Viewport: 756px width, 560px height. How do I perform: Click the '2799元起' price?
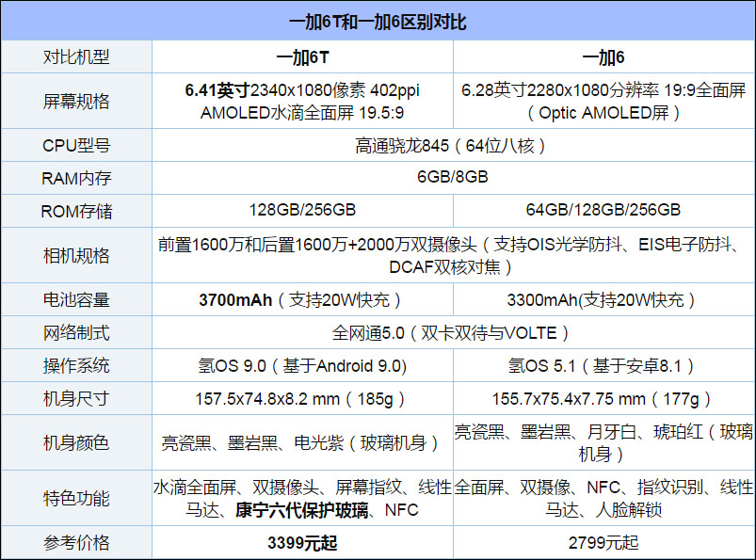coord(603,543)
